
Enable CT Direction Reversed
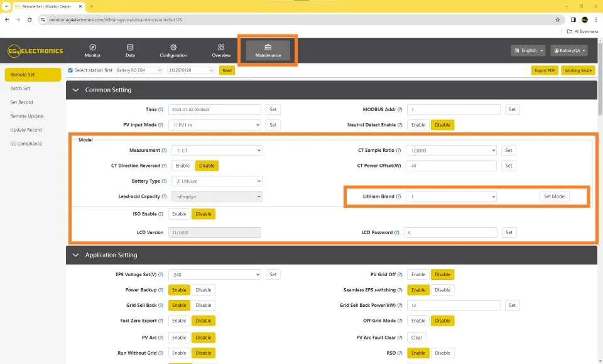tap(182, 166)
